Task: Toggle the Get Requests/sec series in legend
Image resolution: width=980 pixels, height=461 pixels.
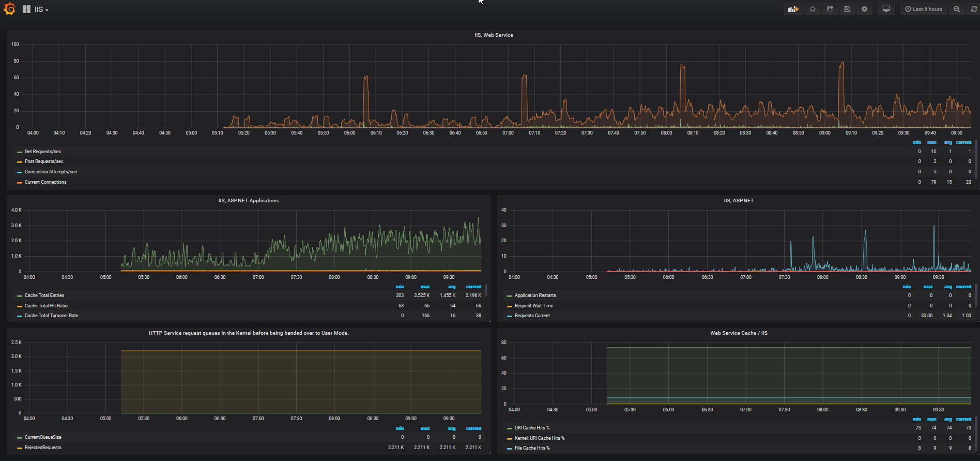Action: [42, 152]
